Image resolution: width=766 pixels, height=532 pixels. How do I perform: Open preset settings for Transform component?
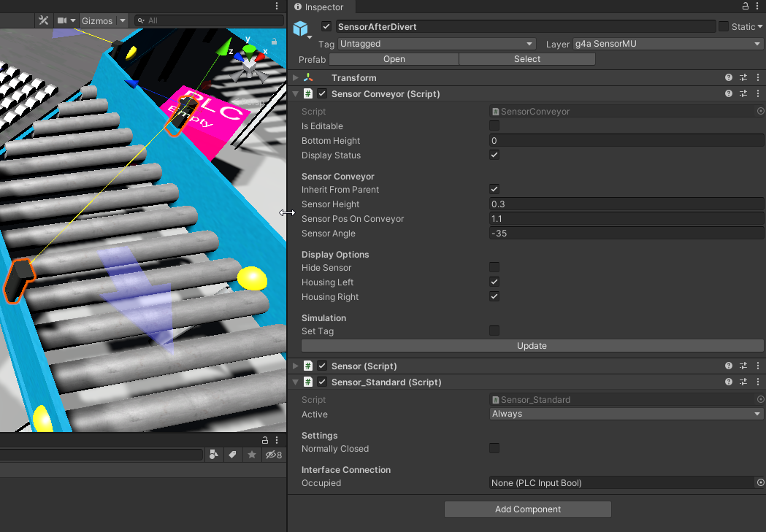[x=743, y=78]
